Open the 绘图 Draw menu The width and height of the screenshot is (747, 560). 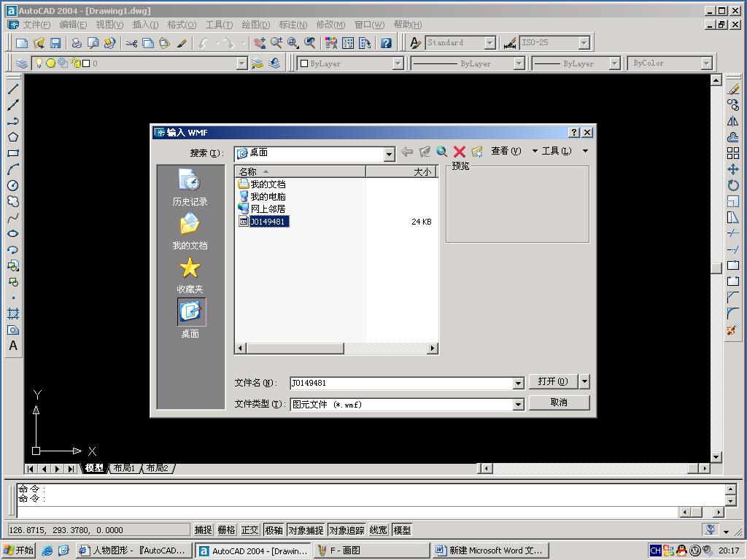(x=256, y=25)
